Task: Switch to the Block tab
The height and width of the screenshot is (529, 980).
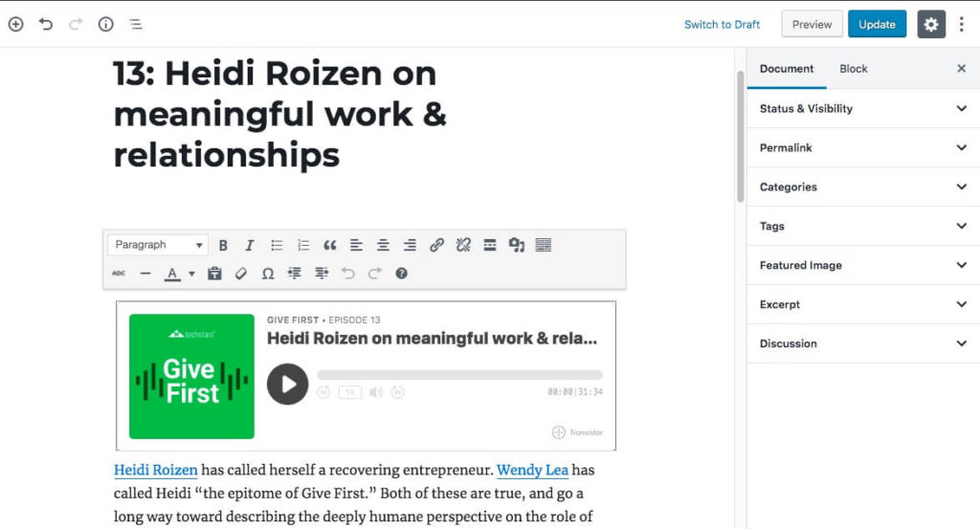Action: pyautogui.click(x=853, y=69)
